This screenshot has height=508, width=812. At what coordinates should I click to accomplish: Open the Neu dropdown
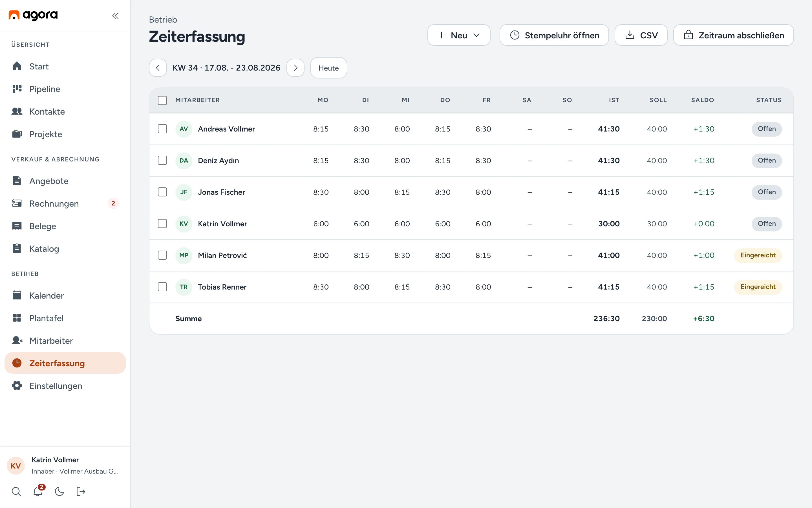(x=459, y=35)
